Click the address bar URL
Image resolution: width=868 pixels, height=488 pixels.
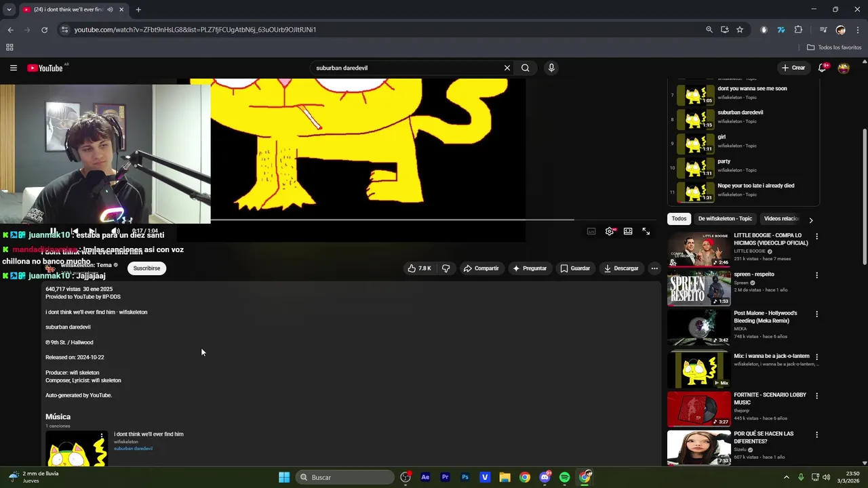tap(195, 30)
